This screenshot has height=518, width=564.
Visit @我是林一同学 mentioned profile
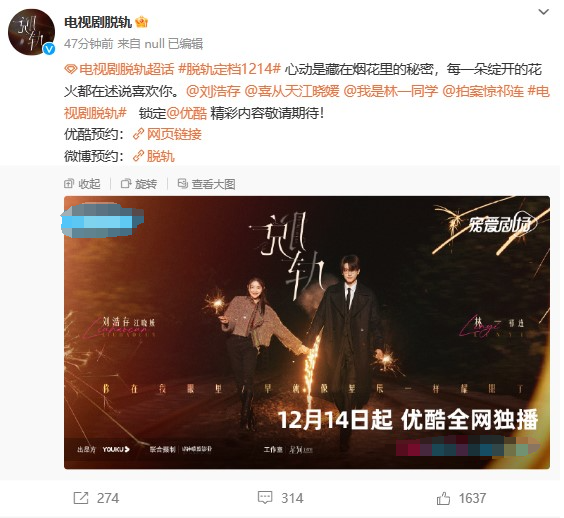pyautogui.click(x=391, y=91)
